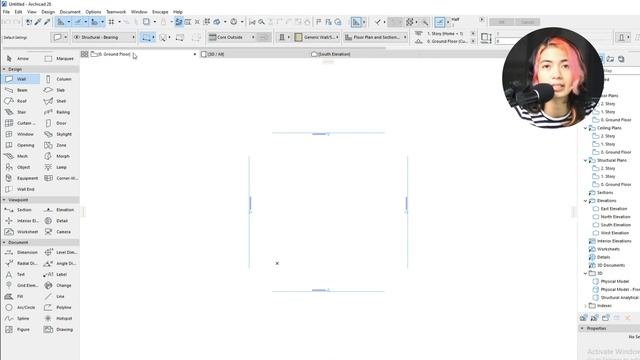
Task: Select the Text tool
Action: [21, 274]
